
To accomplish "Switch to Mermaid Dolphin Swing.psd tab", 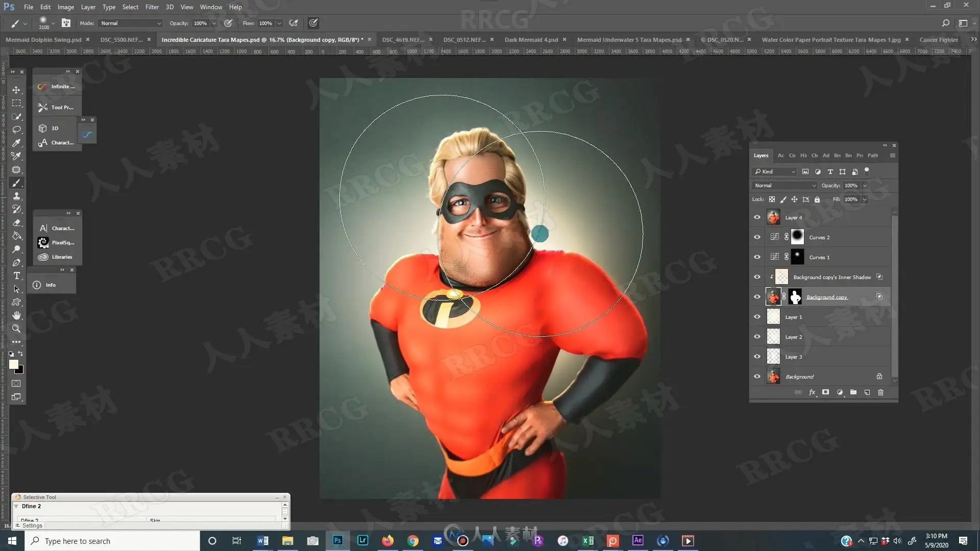I will click(x=43, y=40).
